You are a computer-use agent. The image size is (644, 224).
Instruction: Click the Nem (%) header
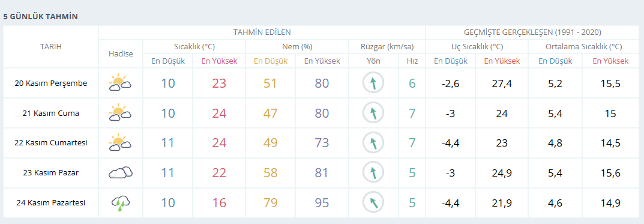point(297,46)
